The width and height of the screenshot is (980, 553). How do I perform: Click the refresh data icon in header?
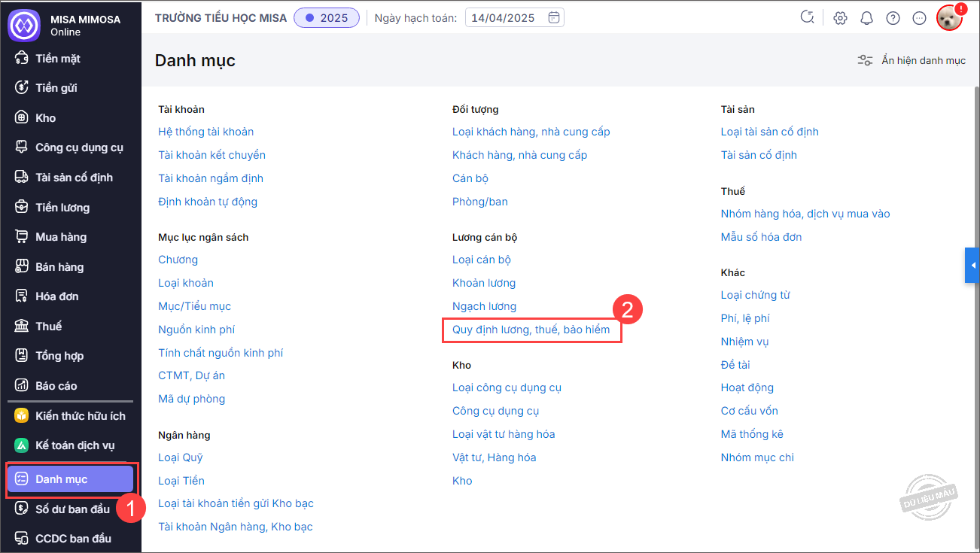click(808, 18)
